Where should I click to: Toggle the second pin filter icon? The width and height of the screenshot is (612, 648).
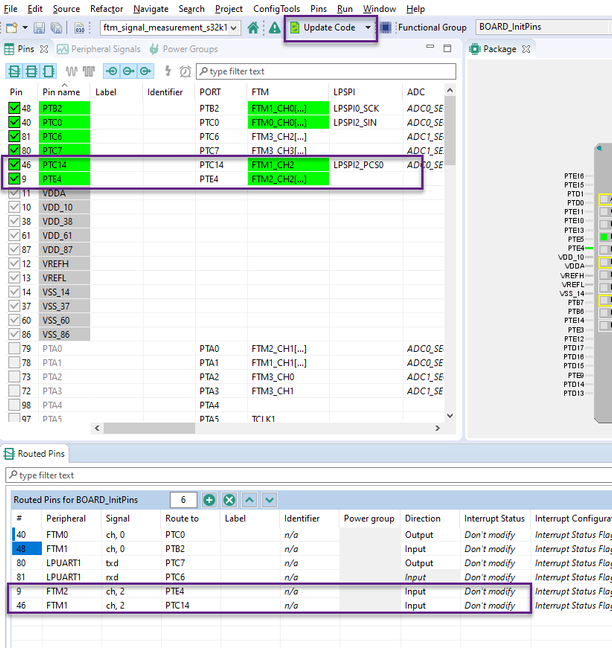pyautogui.click(x=31, y=71)
